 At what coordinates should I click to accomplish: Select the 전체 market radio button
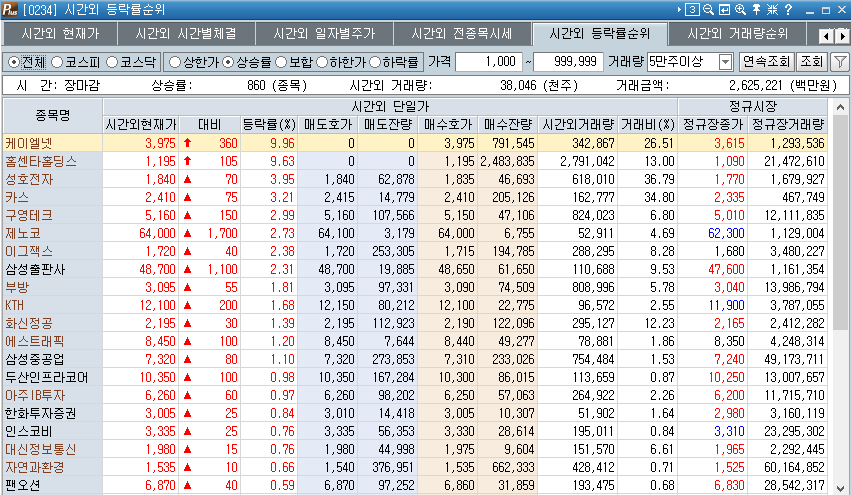pos(14,62)
